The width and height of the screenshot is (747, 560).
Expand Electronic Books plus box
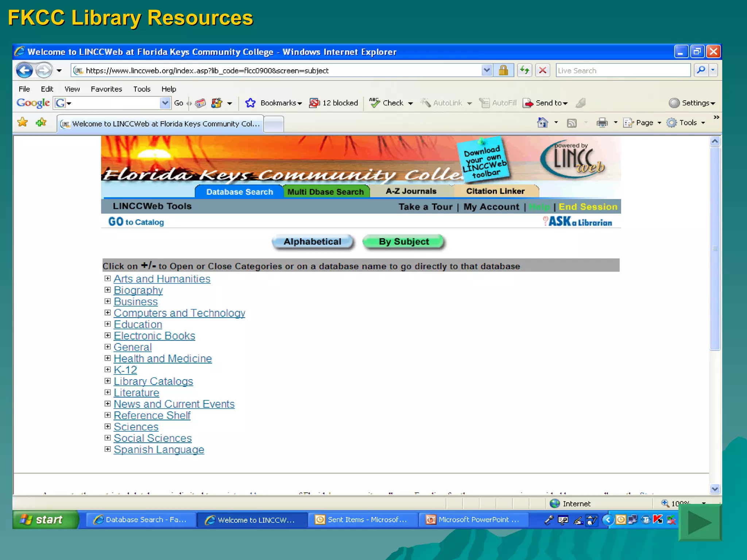point(108,335)
